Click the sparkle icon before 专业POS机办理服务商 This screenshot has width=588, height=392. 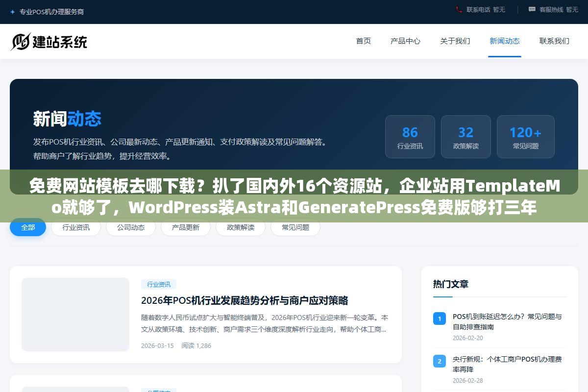click(x=12, y=12)
